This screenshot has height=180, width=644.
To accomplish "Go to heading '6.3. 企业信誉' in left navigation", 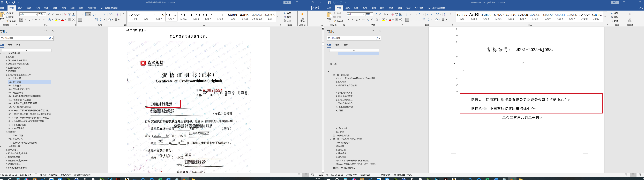I will 15,85.
